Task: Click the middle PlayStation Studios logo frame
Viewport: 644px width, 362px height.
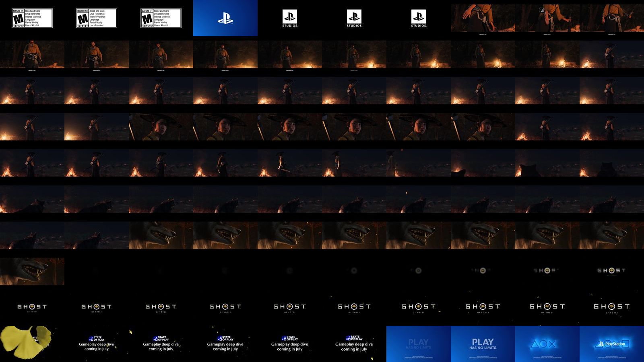Action: coord(354,18)
